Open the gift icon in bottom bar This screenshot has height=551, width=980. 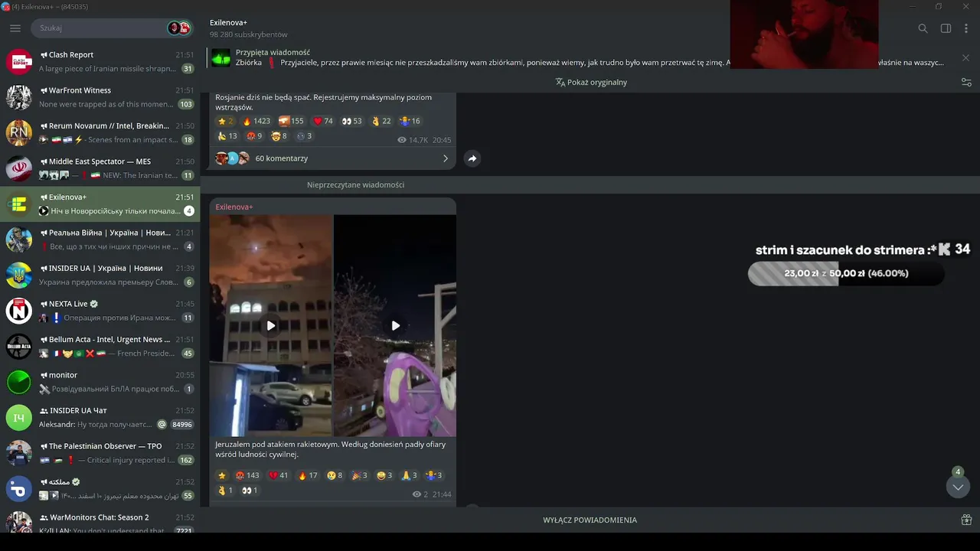pos(966,520)
